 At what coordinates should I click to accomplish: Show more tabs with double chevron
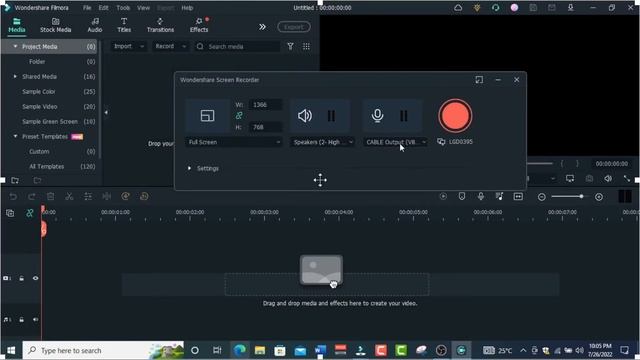click(x=262, y=27)
